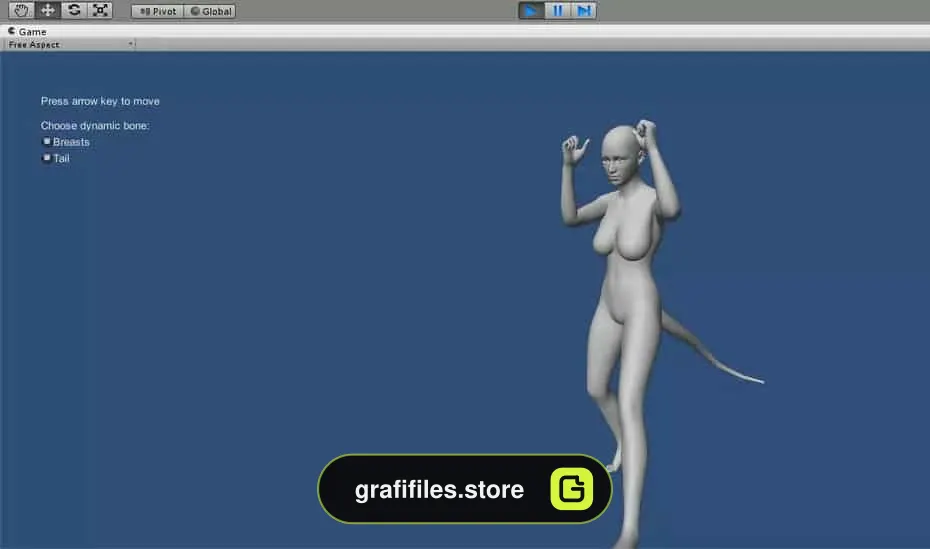Switch to the Game tab
The width and height of the screenshot is (930, 549).
click(27, 31)
